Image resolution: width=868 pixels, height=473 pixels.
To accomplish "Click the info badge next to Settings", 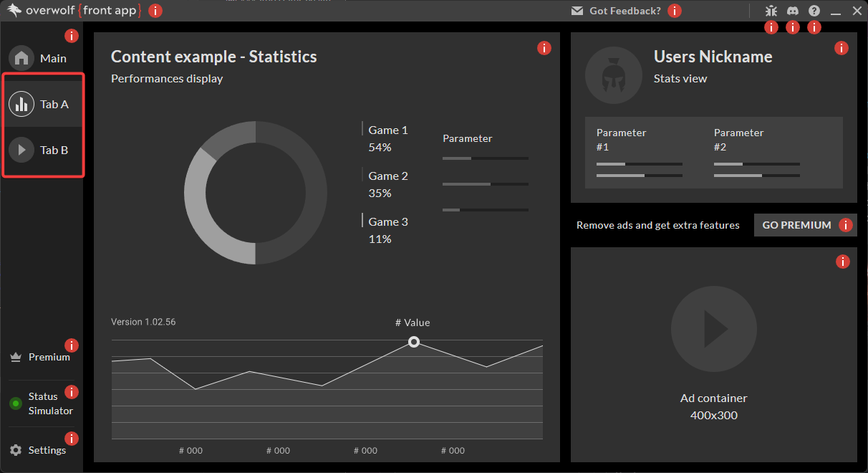I will (x=72, y=438).
